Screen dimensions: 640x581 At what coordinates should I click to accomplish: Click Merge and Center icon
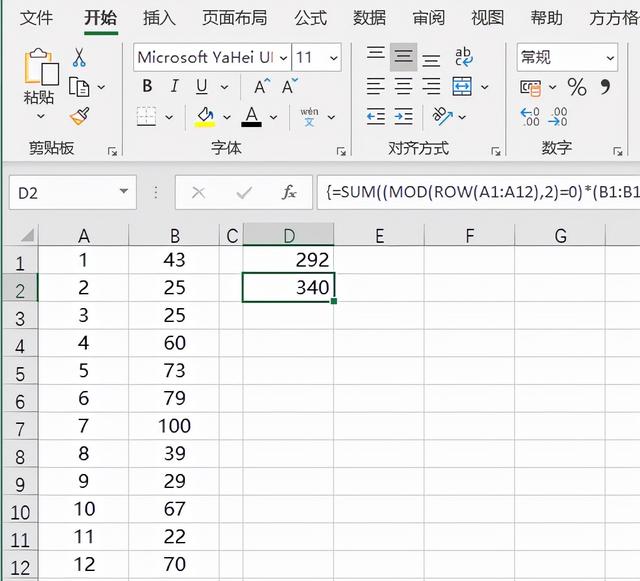(462, 86)
